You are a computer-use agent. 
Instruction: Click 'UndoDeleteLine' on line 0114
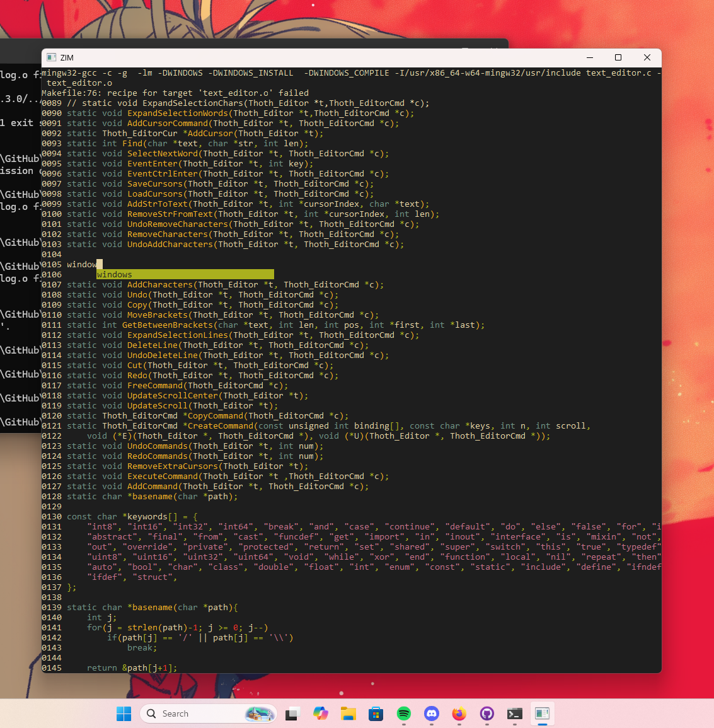coord(163,355)
